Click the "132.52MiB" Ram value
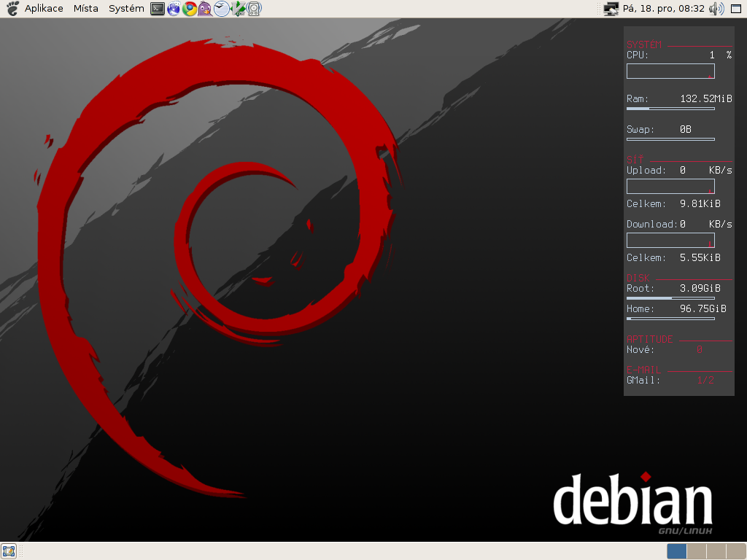747x560 pixels. [706, 98]
